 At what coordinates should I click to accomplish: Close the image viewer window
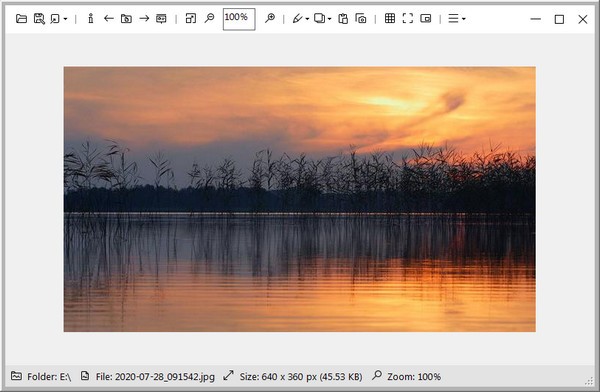point(583,19)
